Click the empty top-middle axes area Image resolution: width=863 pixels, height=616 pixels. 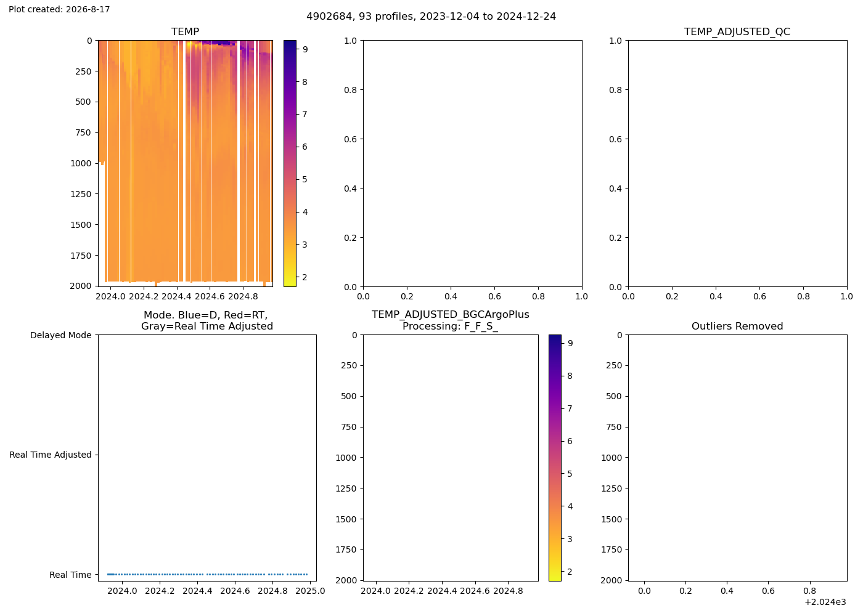click(472, 163)
